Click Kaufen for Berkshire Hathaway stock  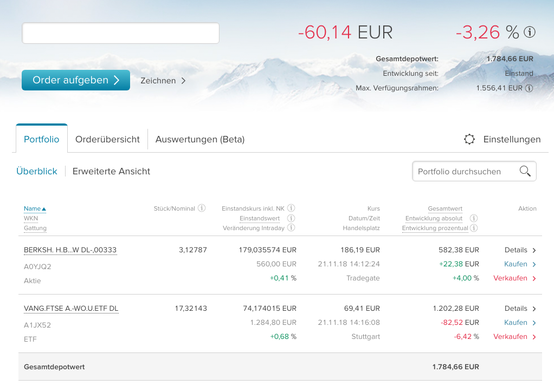click(520, 264)
